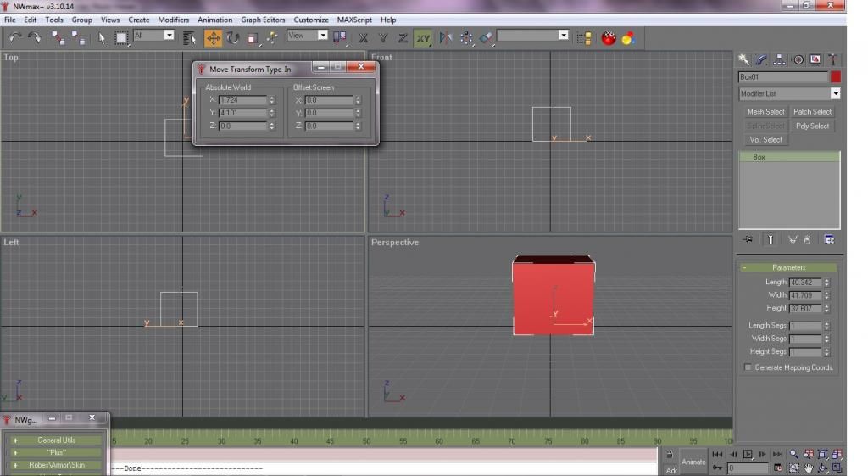Click the Mirror Selected Objects icon
Image resolution: width=868 pixels, height=476 pixels.
446,37
